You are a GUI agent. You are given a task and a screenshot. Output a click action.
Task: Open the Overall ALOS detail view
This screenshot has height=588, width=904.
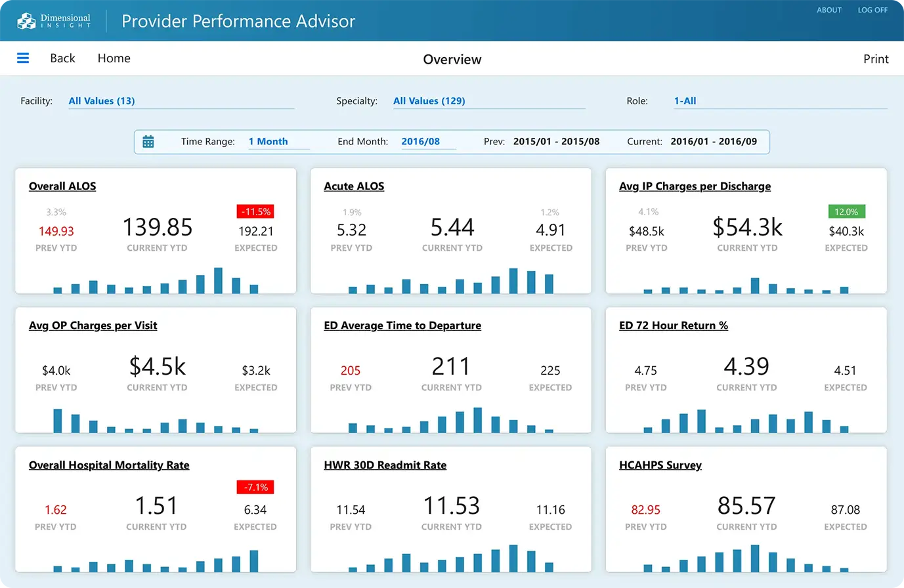coord(62,186)
